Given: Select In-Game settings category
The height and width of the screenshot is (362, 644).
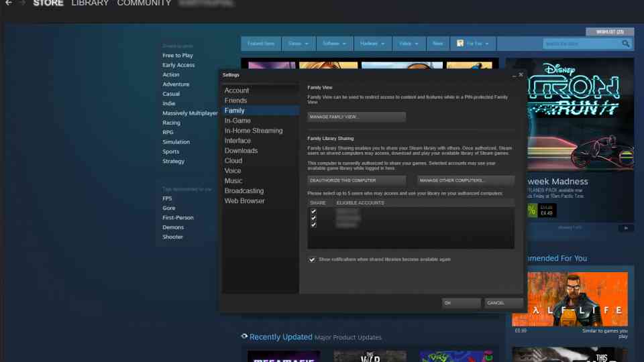Looking at the screenshot, I should click(260, 121).
